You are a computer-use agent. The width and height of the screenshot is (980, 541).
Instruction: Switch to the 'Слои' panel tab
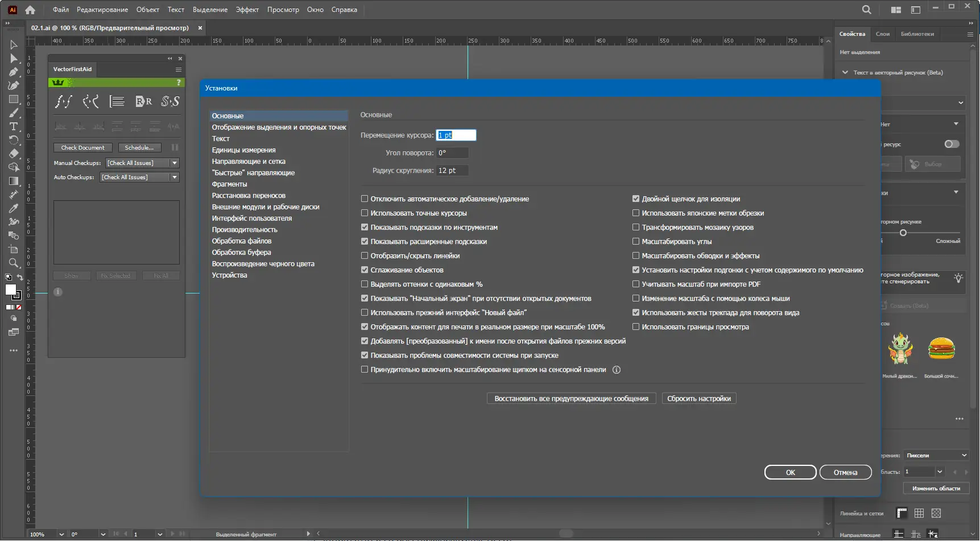tap(882, 34)
